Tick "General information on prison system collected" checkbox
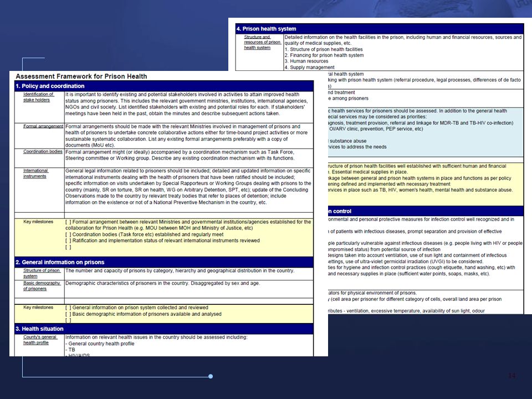The width and height of the screenshot is (532, 399). pos(68,308)
